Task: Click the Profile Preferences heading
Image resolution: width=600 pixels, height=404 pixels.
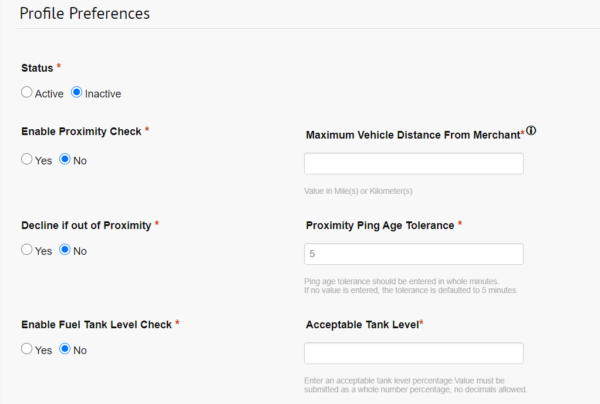Action: [x=85, y=14]
